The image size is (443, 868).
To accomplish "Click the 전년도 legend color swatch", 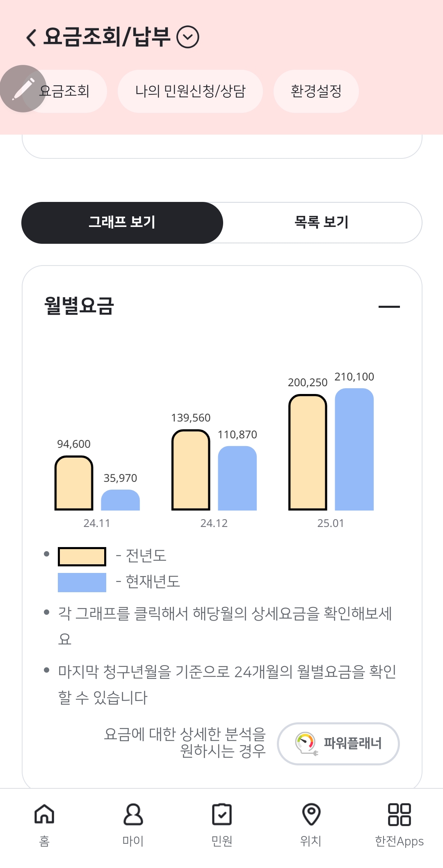I will [x=82, y=557].
